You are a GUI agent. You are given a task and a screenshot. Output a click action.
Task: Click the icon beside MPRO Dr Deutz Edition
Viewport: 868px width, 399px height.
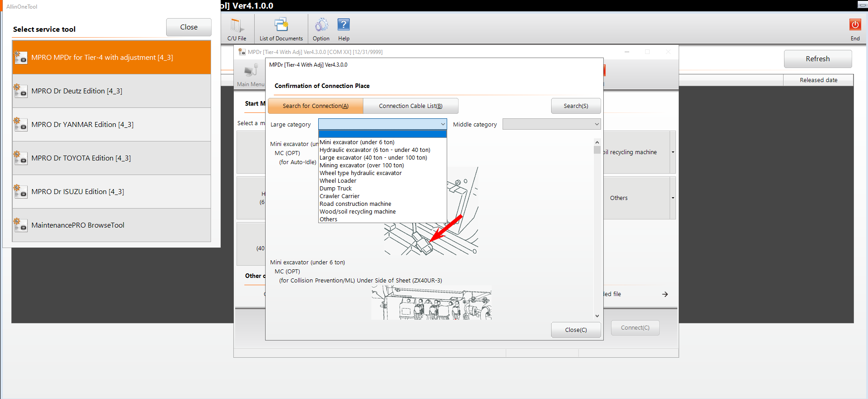[x=20, y=91]
